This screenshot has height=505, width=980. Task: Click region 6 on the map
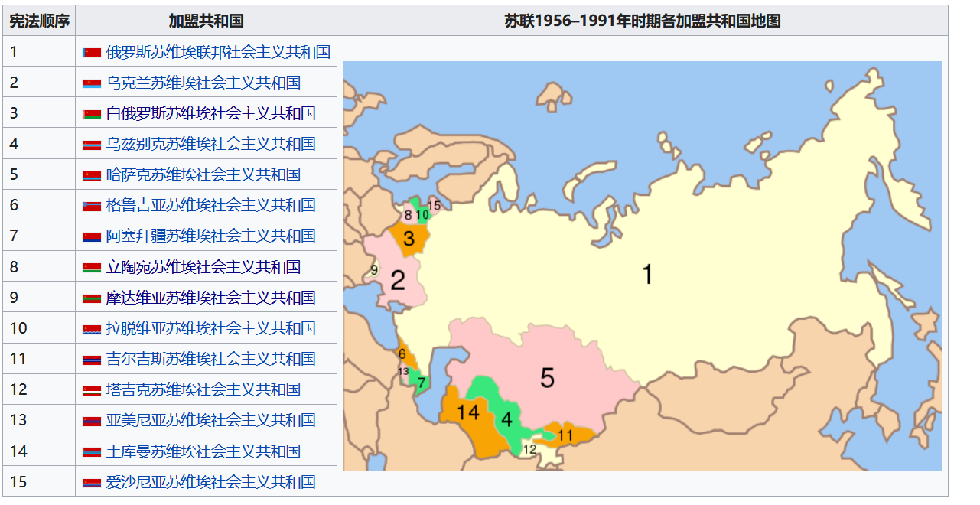402,354
